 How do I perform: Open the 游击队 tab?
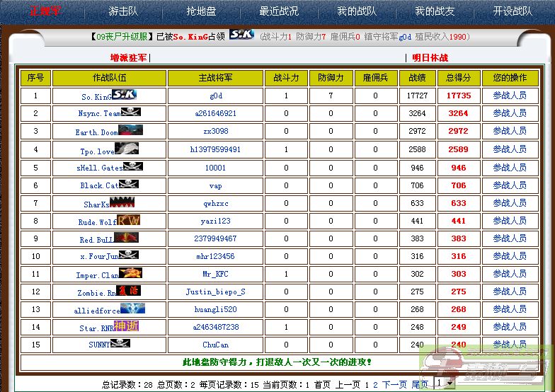(x=123, y=11)
